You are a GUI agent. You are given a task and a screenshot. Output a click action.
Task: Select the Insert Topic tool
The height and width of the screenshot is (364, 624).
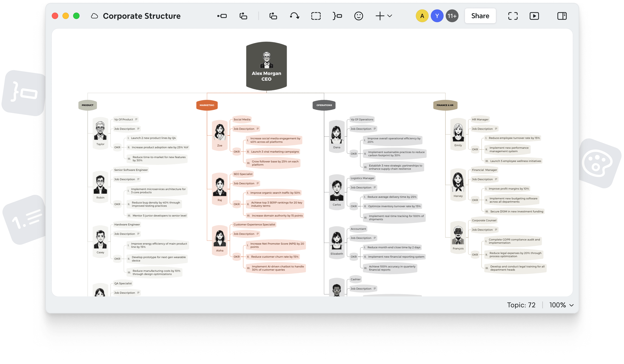[222, 16]
